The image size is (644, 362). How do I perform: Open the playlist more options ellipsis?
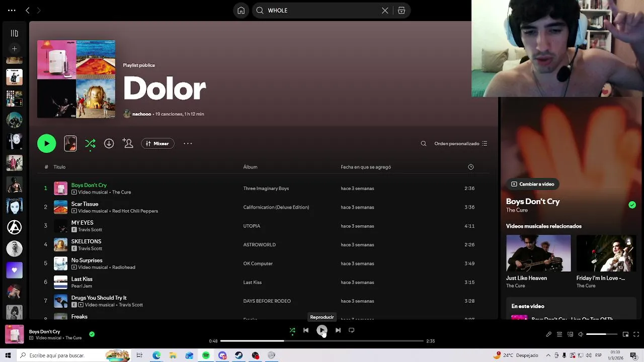pyautogui.click(x=188, y=144)
